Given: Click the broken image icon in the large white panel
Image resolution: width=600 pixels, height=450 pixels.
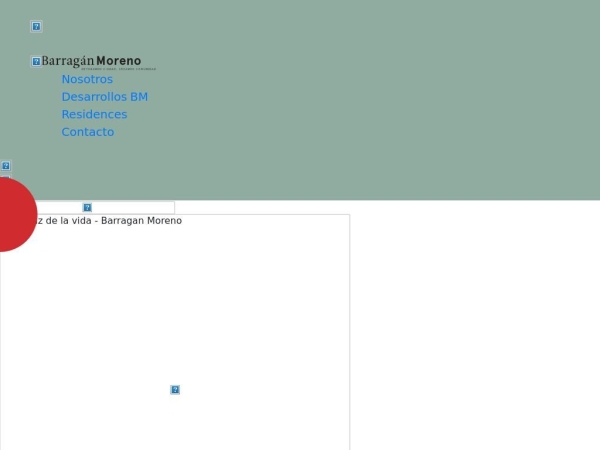Looking at the screenshot, I should 175,390.
